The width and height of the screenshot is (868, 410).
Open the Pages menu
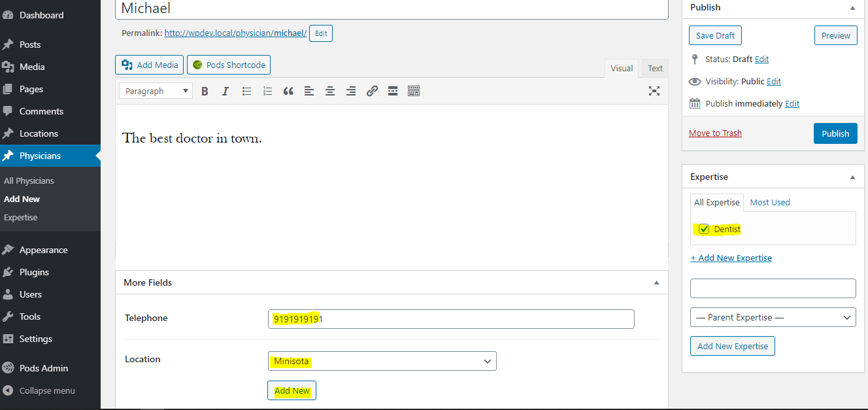pos(50,89)
